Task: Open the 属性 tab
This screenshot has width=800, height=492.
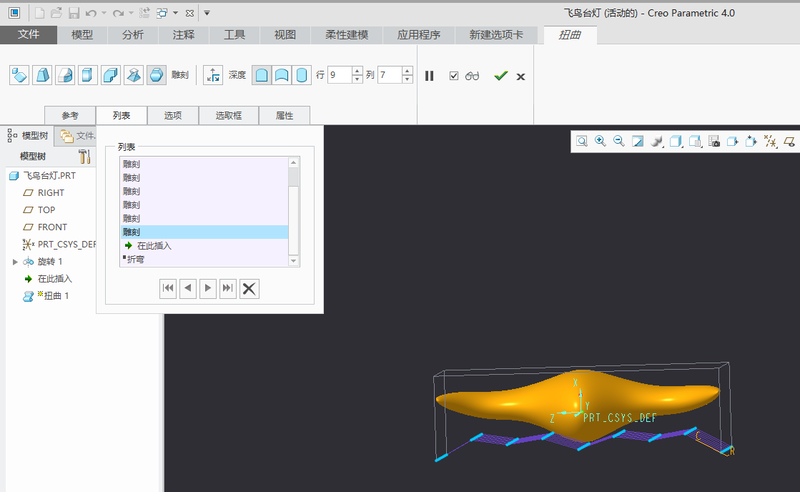Action: [285, 116]
